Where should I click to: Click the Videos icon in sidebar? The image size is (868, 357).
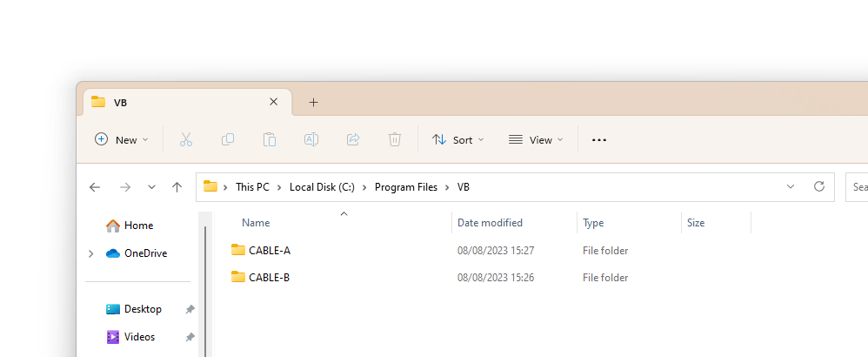pyautogui.click(x=113, y=337)
